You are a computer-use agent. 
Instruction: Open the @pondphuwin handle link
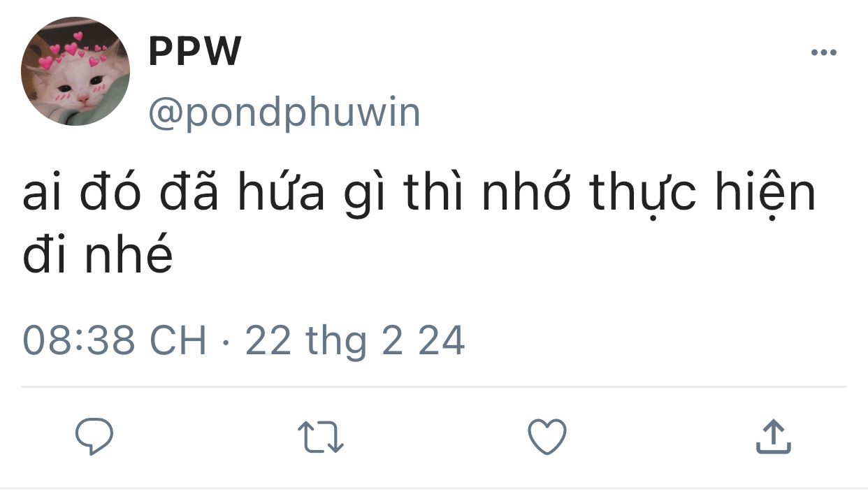(284, 113)
